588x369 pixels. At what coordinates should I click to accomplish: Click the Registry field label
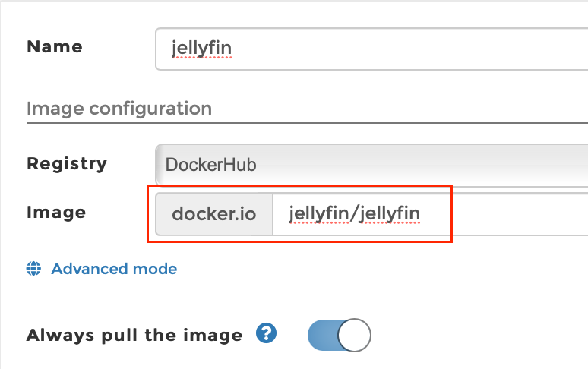(x=67, y=164)
